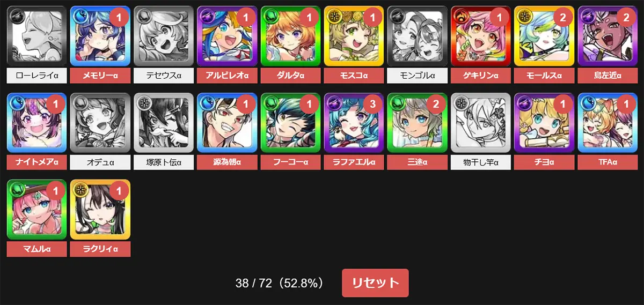The image size is (644, 305).
Task: Click the TFAα duo character thumbnail
Action: coord(608,123)
